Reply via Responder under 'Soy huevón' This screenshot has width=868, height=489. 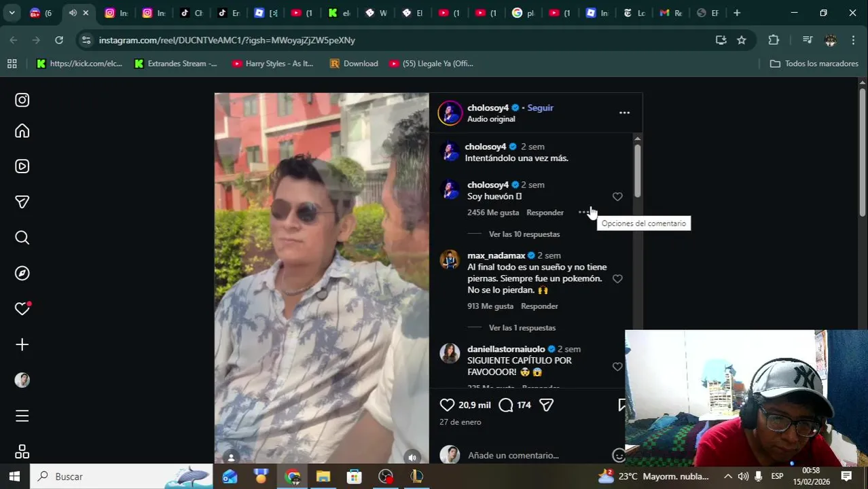(x=545, y=213)
